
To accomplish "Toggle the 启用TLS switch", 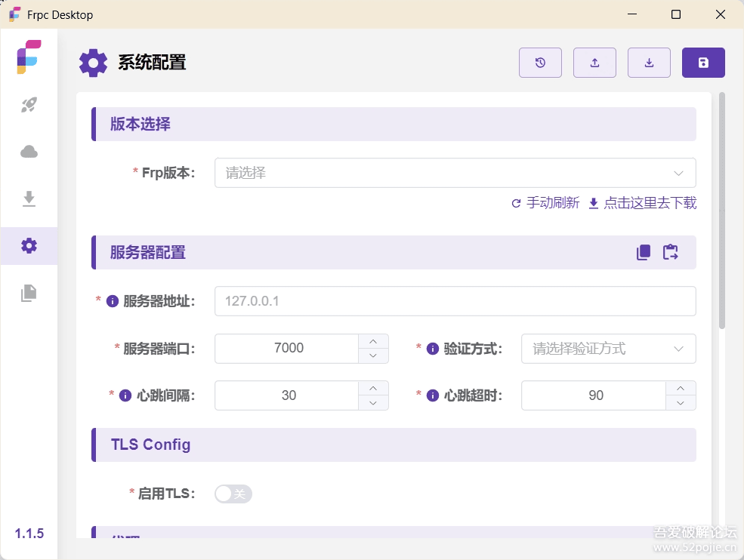I will pos(233,494).
